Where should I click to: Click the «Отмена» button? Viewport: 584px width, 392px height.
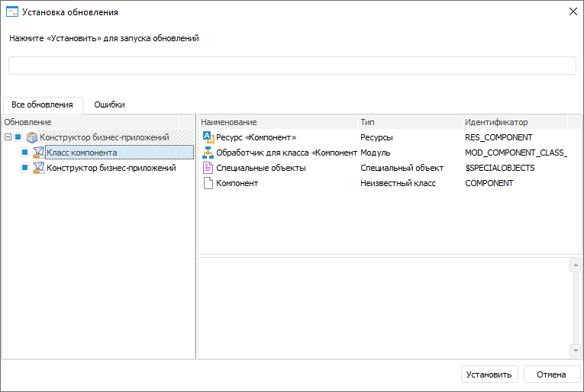click(551, 374)
